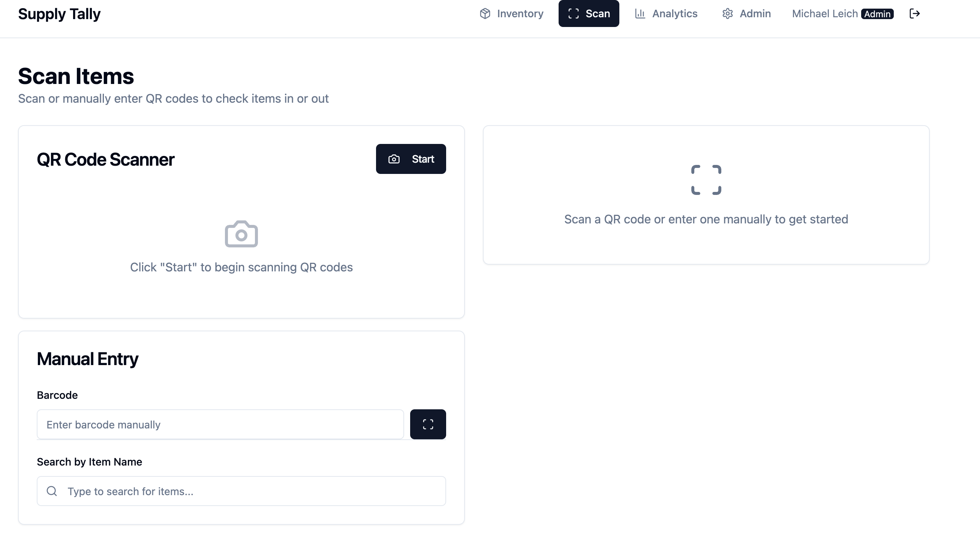Click the Scan Items page heading
The image size is (980, 539).
tap(76, 76)
